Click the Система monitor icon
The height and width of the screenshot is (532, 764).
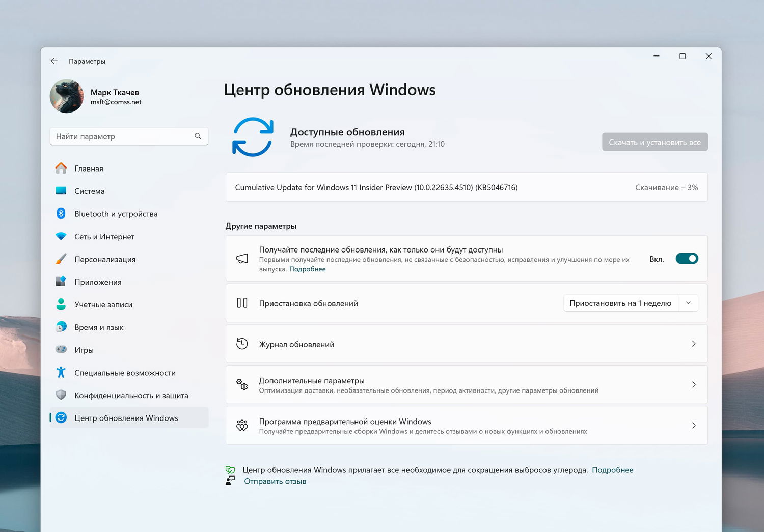tap(61, 191)
